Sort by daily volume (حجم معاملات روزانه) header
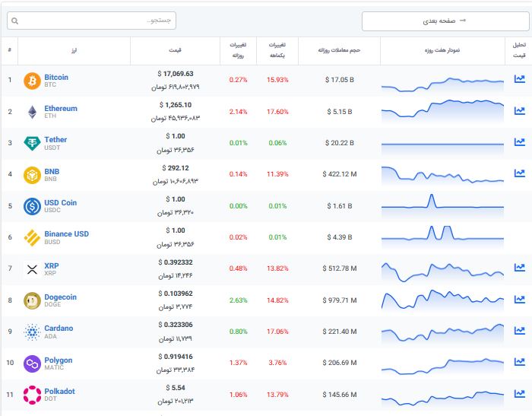 click(339, 50)
